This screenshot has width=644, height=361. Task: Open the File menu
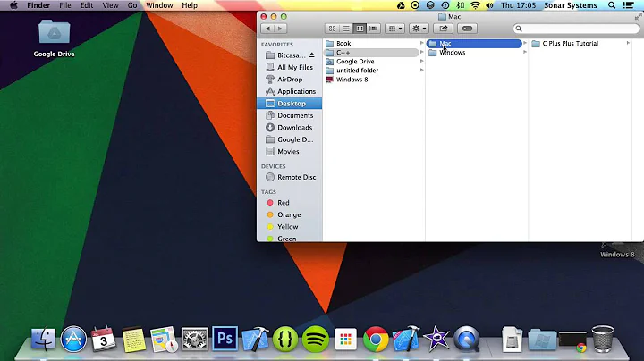pos(65,5)
